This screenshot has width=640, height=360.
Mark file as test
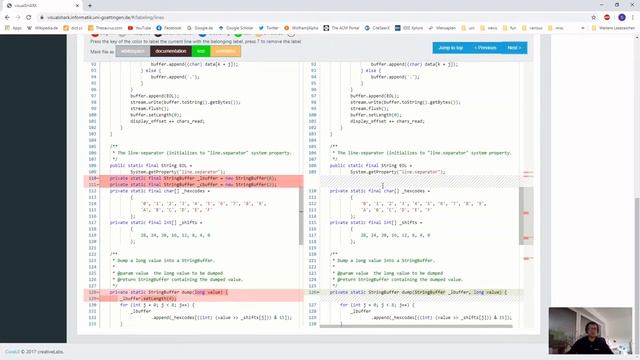pyautogui.click(x=201, y=51)
